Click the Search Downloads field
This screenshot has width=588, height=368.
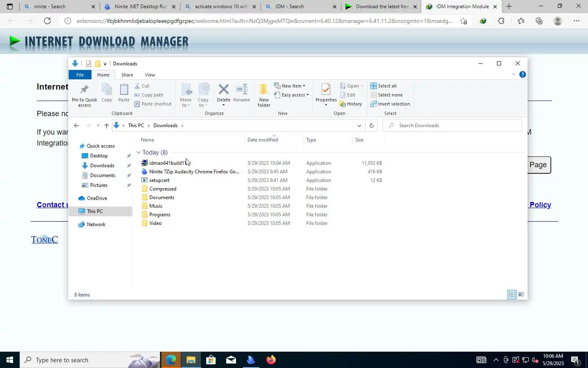(x=452, y=126)
